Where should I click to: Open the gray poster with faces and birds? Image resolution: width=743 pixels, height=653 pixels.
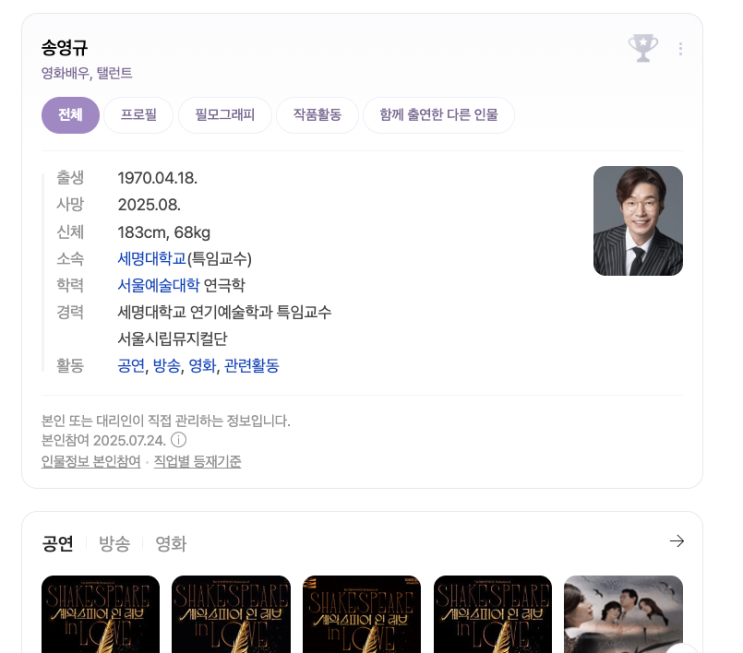(x=624, y=614)
